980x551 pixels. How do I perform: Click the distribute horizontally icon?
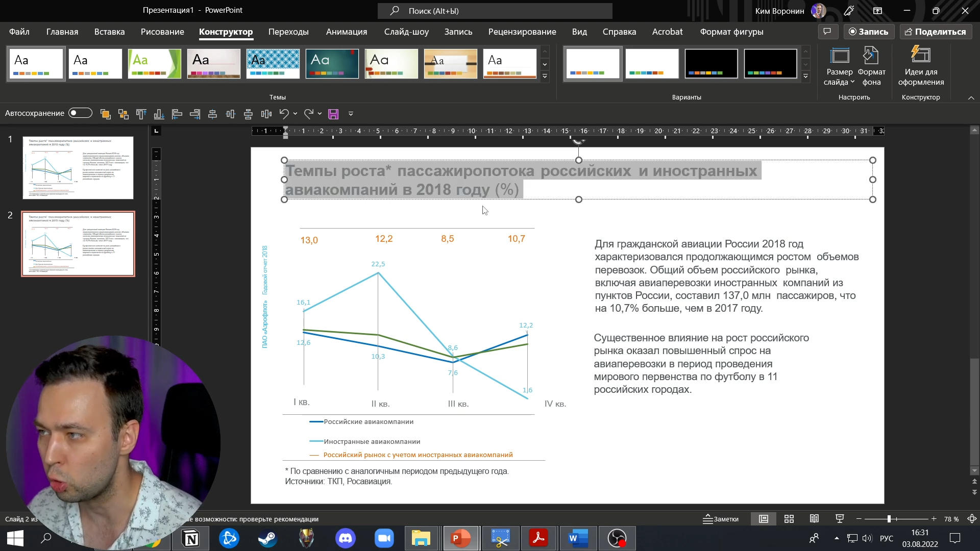click(x=266, y=114)
